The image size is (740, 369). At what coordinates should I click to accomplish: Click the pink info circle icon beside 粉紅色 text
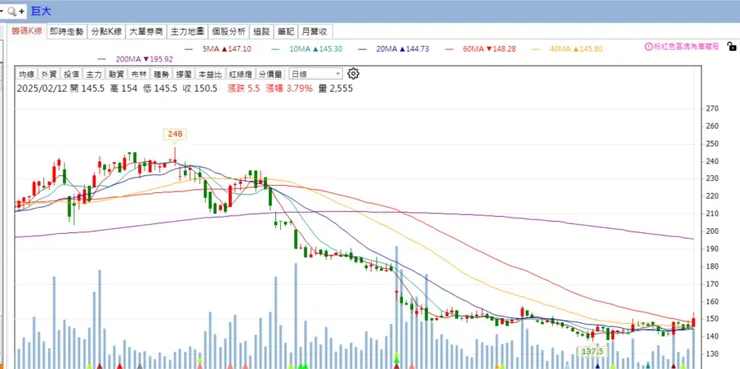coord(648,46)
